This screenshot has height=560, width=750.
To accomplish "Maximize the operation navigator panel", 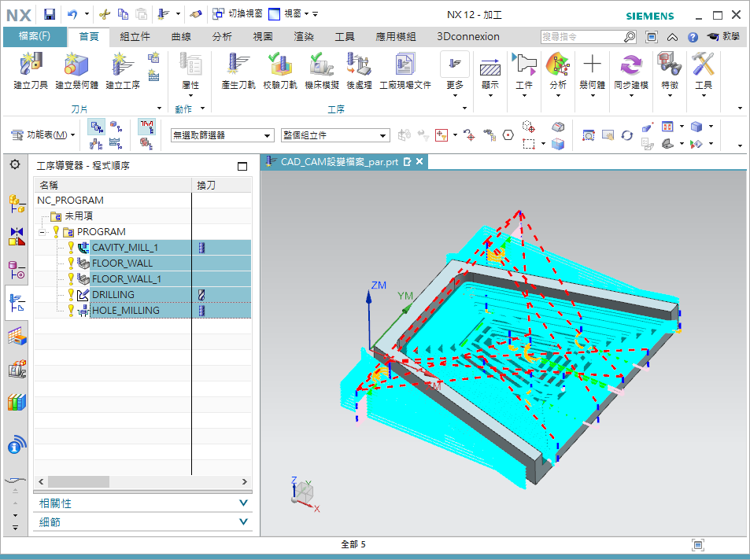I will (x=242, y=166).
